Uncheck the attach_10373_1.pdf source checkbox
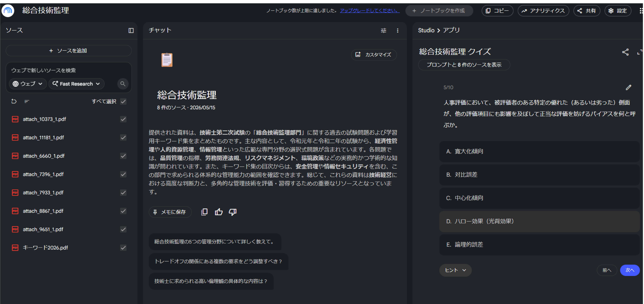This screenshot has width=644, height=304. tap(123, 119)
